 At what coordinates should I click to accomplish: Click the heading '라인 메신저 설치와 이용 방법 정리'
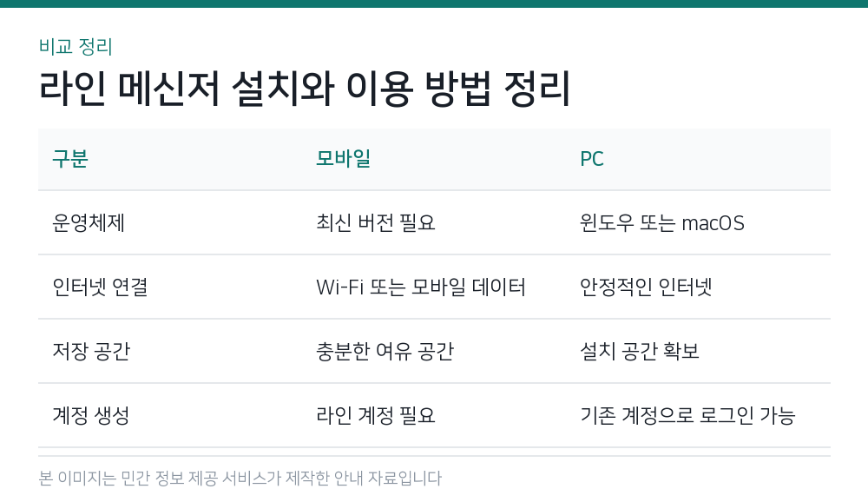(x=305, y=89)
